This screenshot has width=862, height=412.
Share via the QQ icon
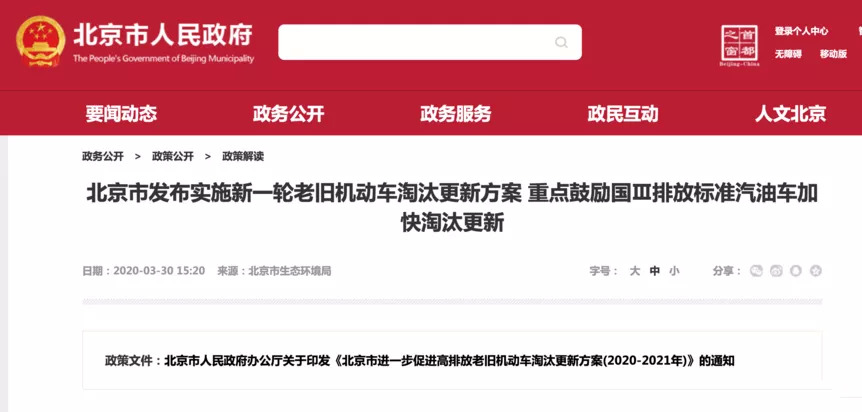(x=796, y=271)
